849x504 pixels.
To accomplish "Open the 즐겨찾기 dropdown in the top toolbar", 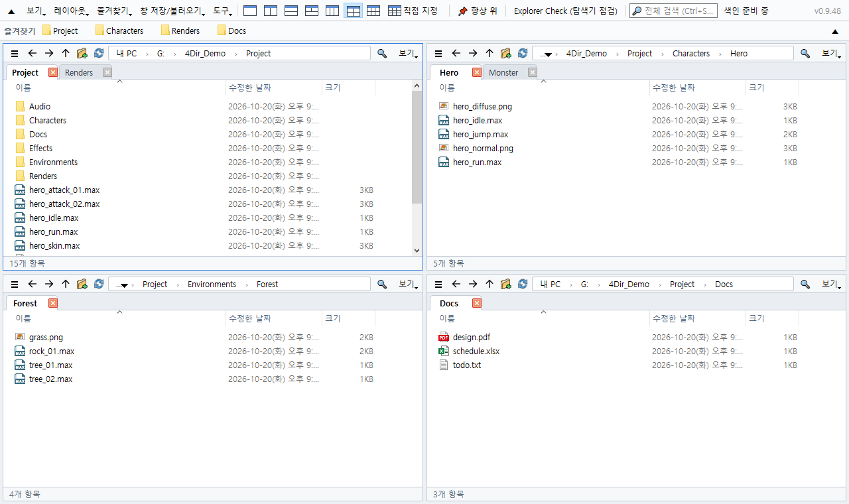I will point(114,11).
